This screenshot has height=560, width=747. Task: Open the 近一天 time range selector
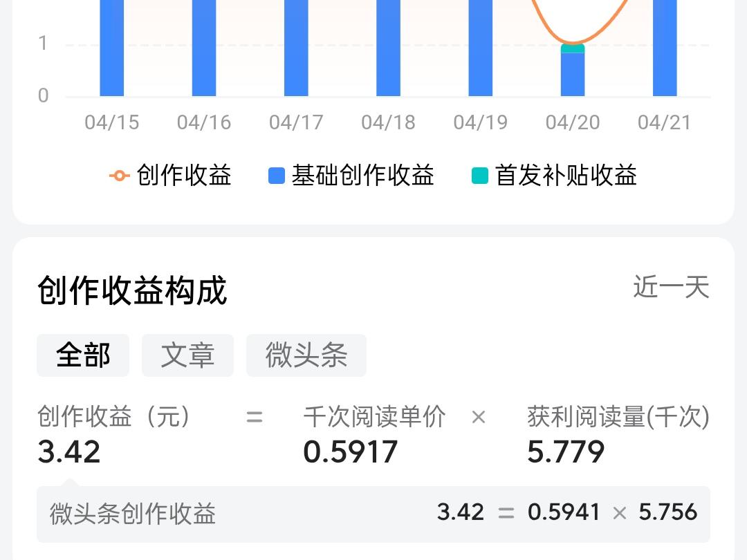tap(671, 287)
